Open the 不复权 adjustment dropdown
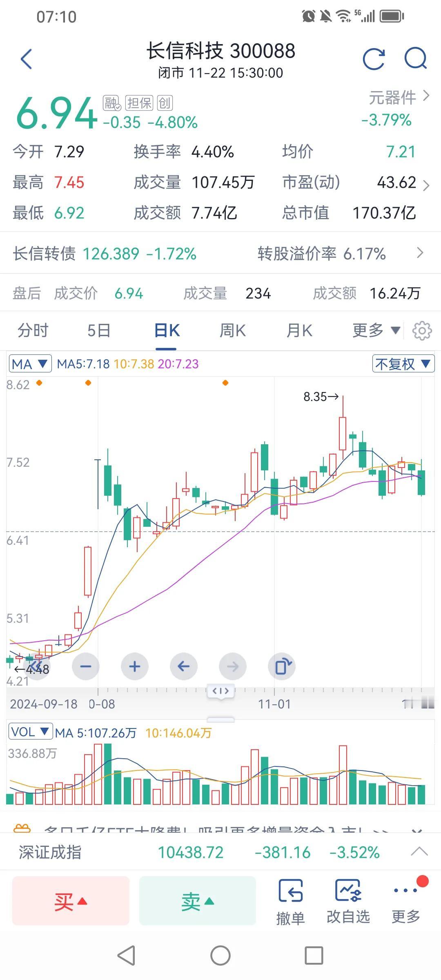This screenshot has height=980, width=441. tap(403, 363)
